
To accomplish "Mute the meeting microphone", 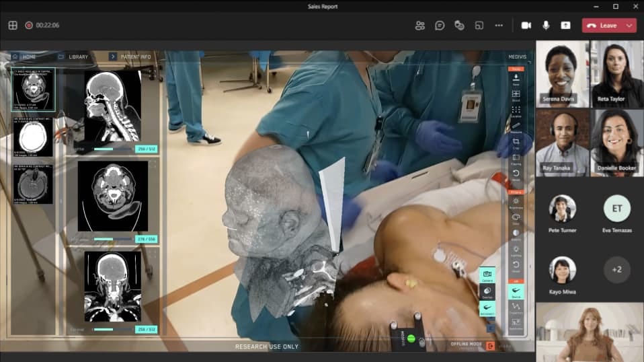I will 546,26.
